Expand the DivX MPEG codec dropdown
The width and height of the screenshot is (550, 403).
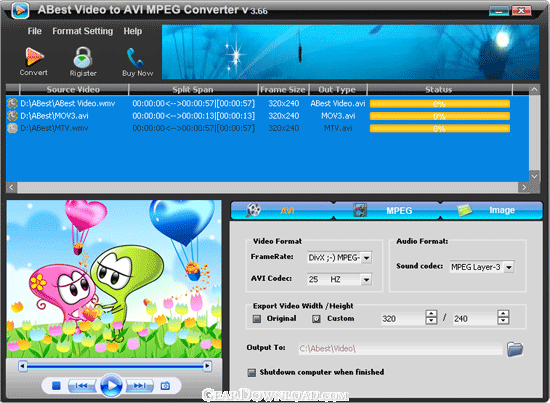pos(367,258)
